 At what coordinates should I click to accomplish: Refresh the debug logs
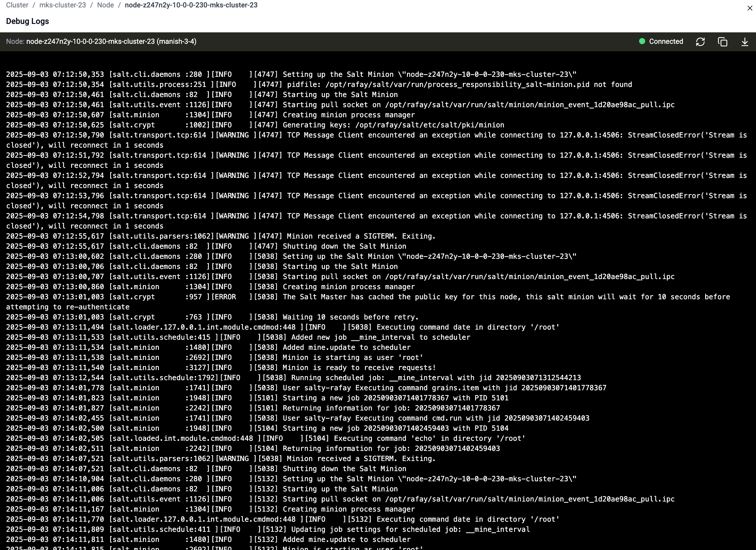pyautogui.click(x=700, y=42)
